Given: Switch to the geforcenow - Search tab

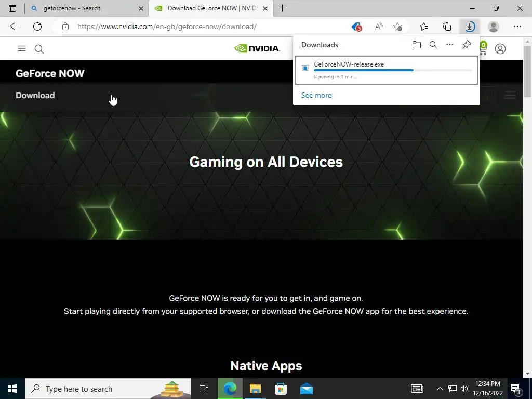Looking at the screenshot, I should (87, 8).
